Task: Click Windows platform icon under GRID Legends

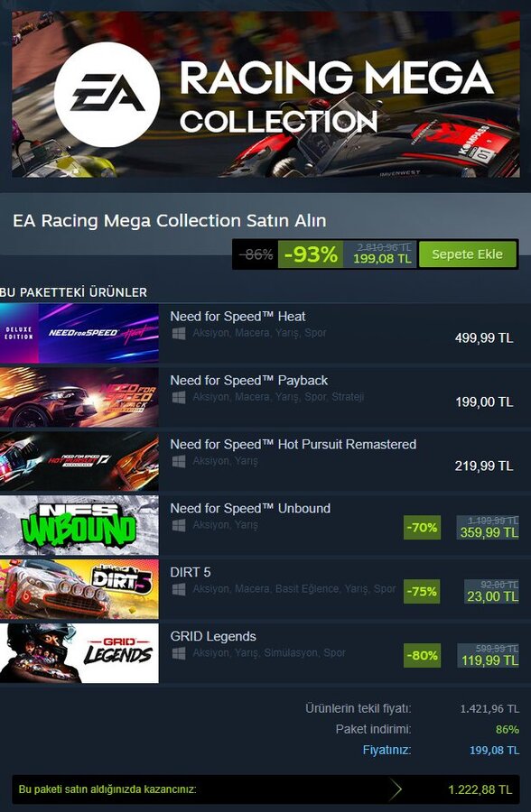Action: coord(179,653)
